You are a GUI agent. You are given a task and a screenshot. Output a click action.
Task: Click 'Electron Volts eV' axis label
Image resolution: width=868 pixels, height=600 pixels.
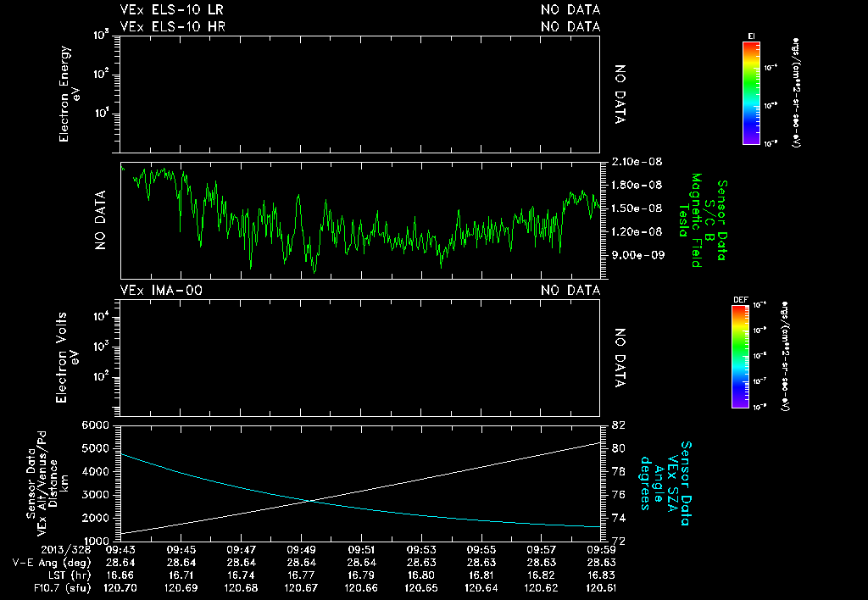tap(68, 358)
